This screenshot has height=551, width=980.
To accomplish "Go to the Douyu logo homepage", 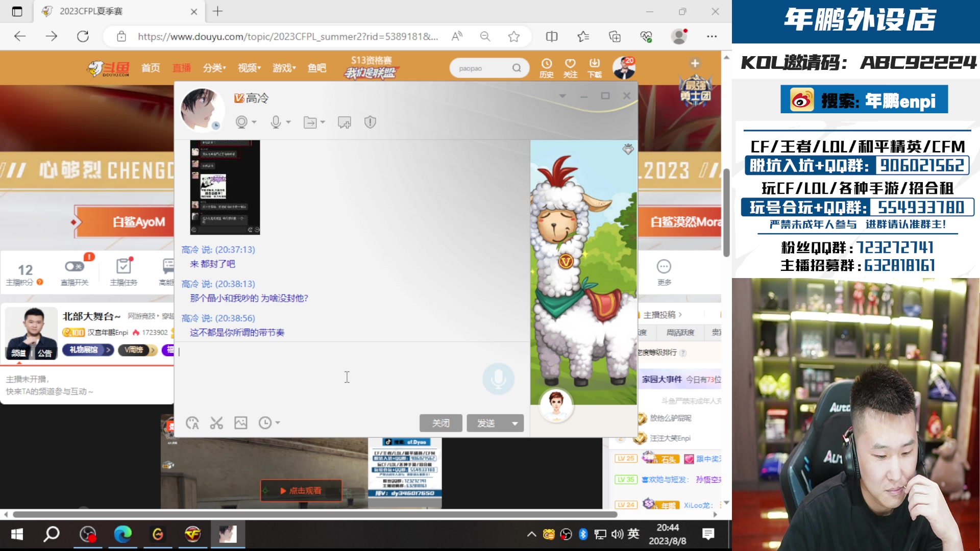I will tap(108, 68).
